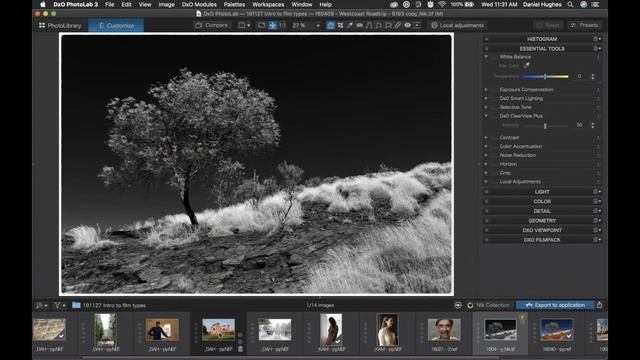
Task: Select the Repair tool in toolbar
Action: 398,25
